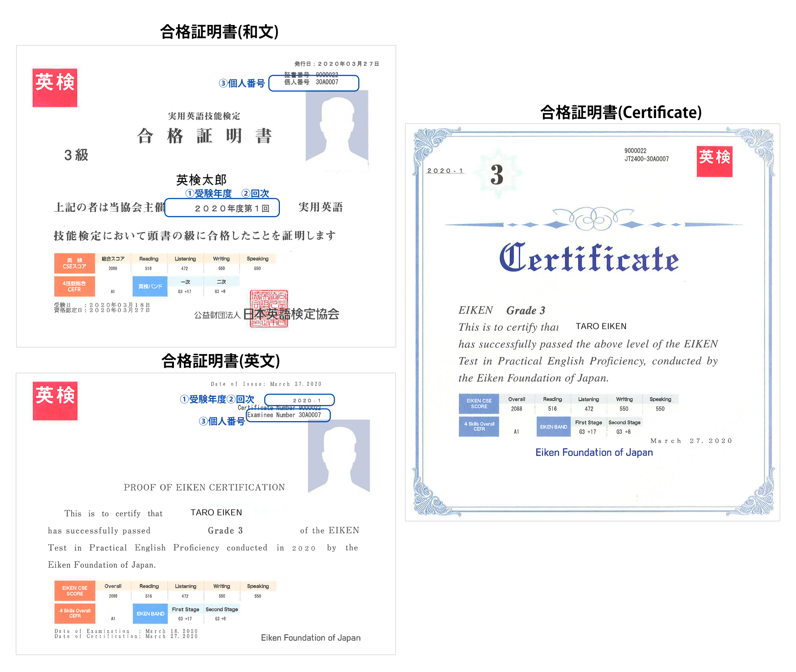Screen dimensions: 796x672
Task: Click the orange 4 Skills Overall CEFR box
Action: (75, 613)
